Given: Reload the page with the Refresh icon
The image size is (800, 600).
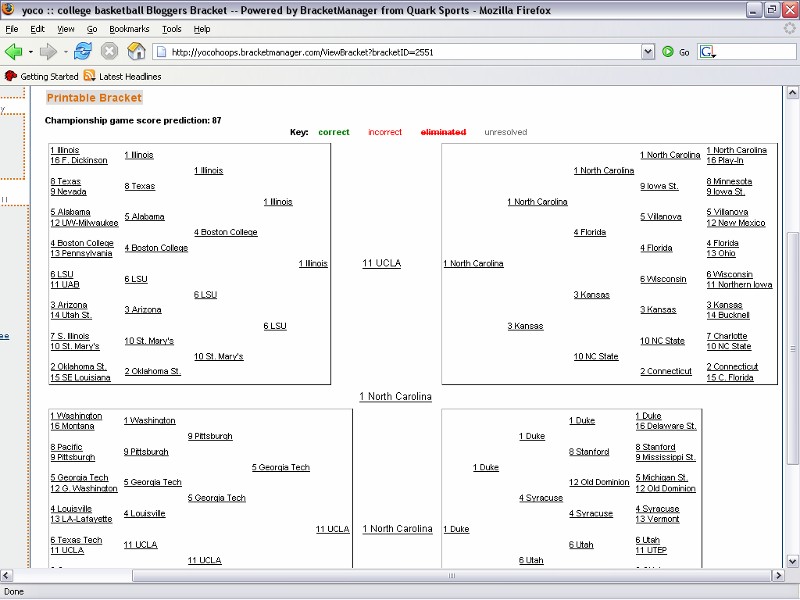Looking at the screenshot, I should coord(83,52).
